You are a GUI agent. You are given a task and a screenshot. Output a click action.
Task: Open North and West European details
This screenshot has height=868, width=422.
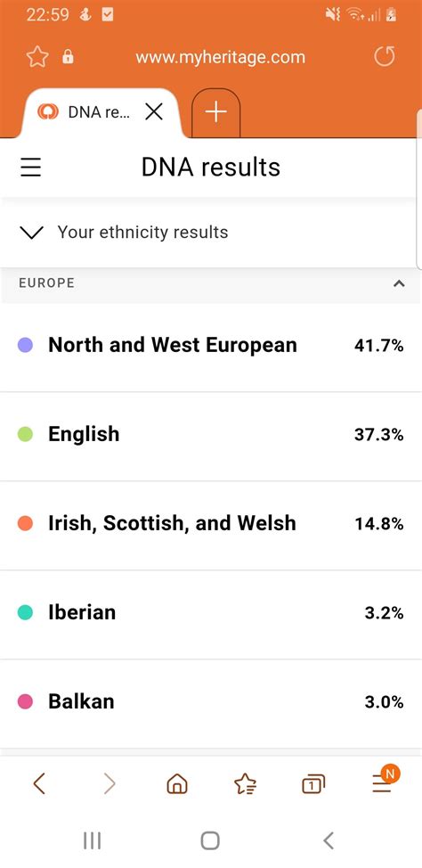tap(211, 346)
